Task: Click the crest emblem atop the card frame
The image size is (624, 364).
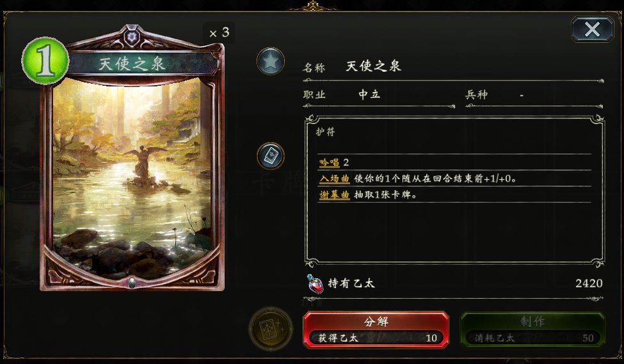Action: pyautogui.click(x=131, y=37)
